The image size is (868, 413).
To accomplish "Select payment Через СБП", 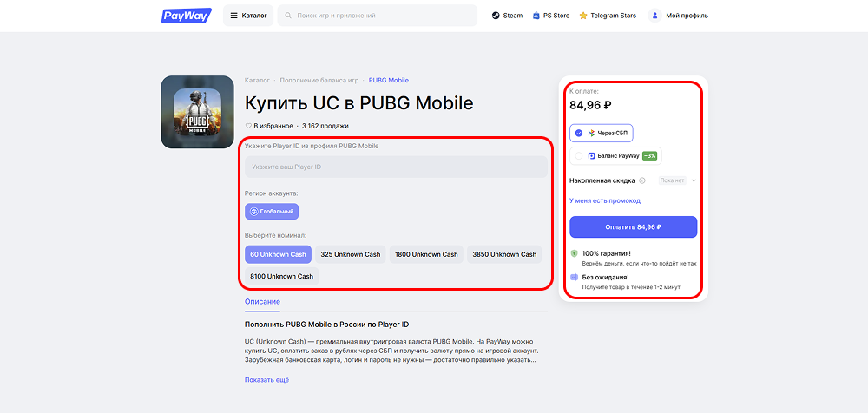I will click(602, 133).
